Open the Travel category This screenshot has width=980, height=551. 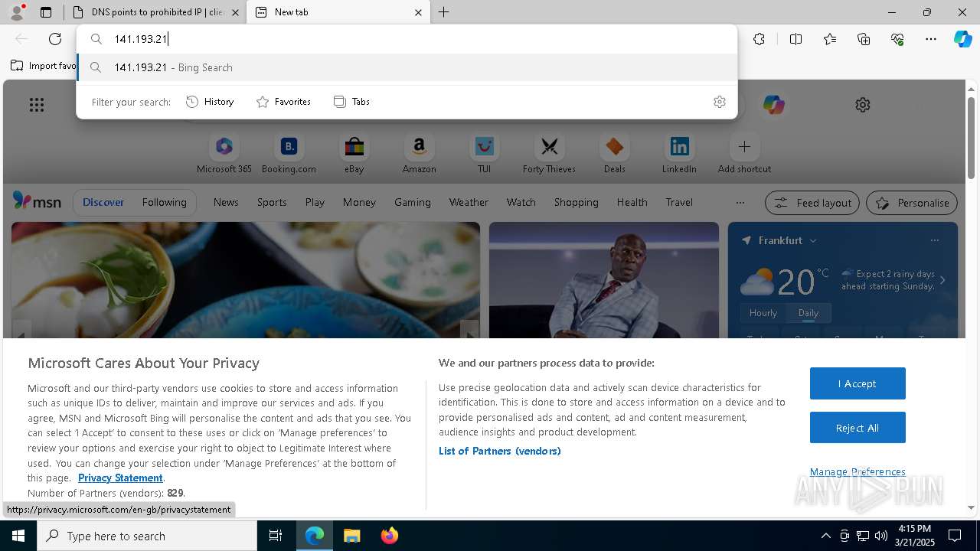[679, 202]
